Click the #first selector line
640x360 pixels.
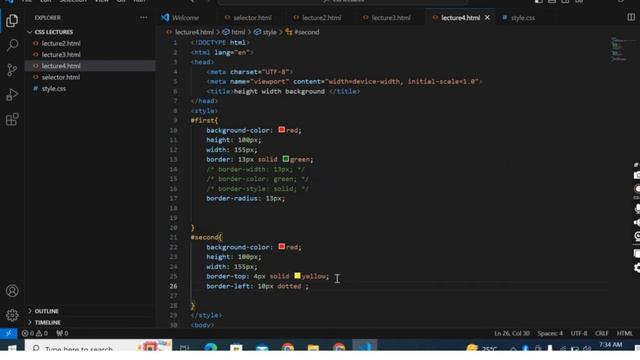204,120
